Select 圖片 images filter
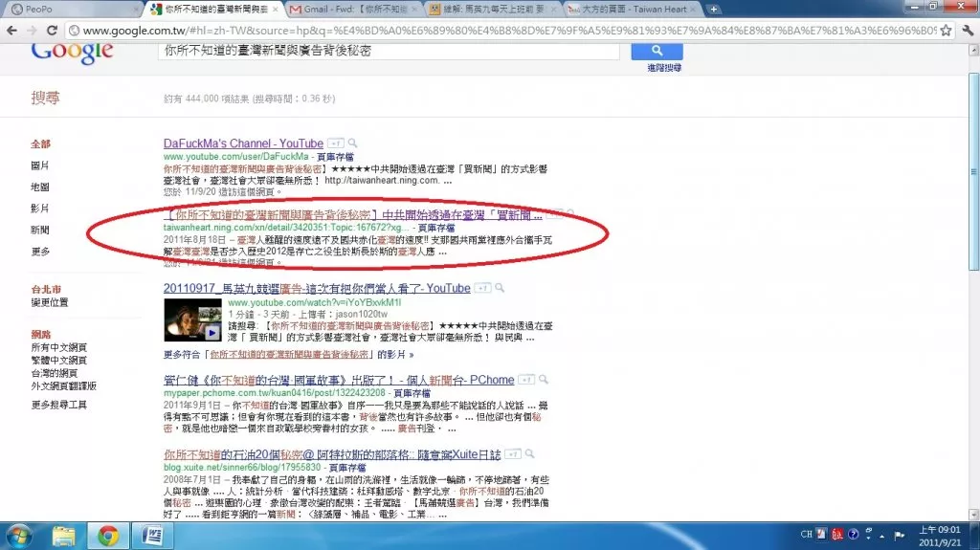Viewport: 980px width, 550px height. coord(40,165)
